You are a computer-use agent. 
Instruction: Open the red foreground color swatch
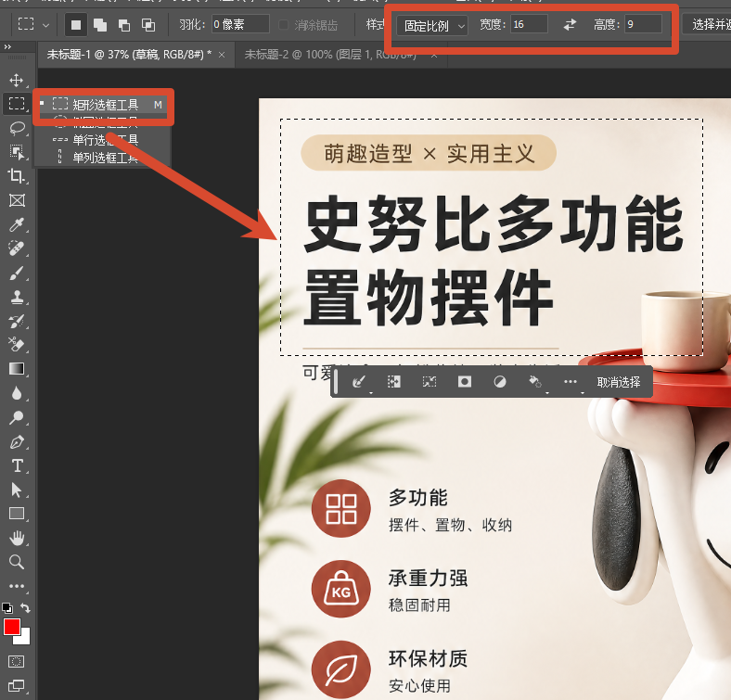12,627
